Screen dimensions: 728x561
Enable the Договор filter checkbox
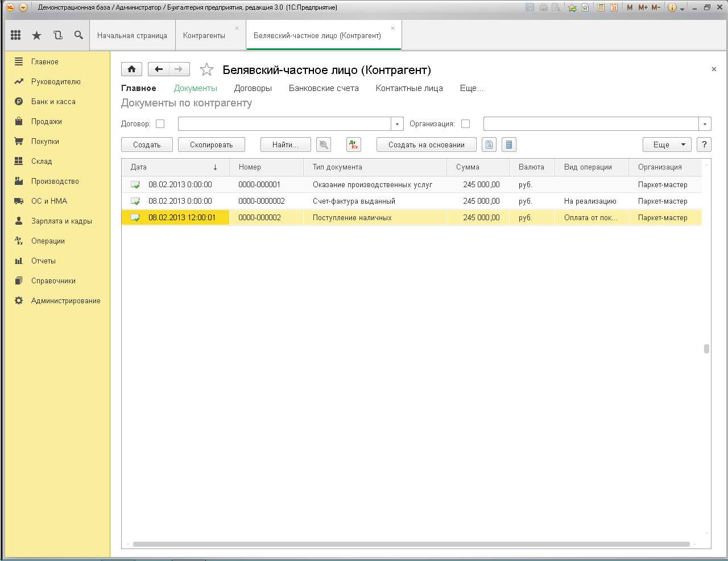click(160, 124)
